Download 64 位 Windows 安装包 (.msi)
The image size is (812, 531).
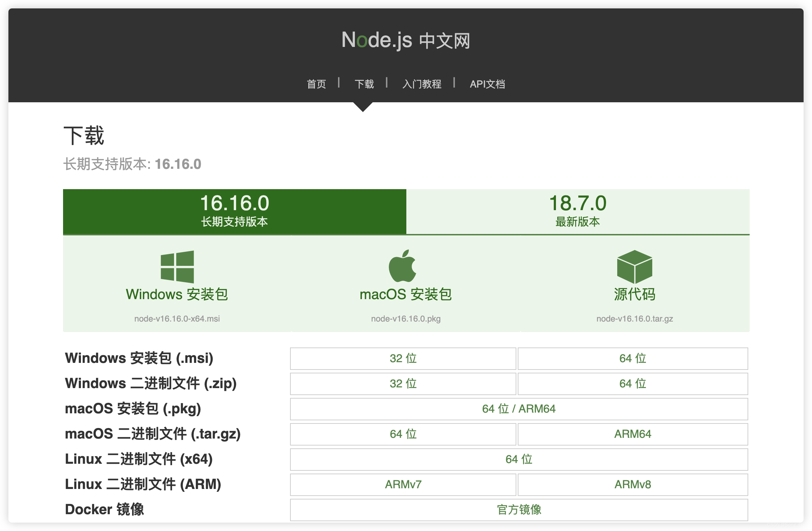coord(633,358)
